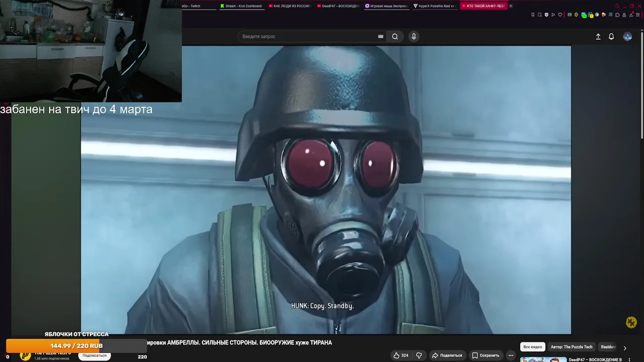Select the Все видео filter chip
The image size is (644, 362).
point(533,347)
